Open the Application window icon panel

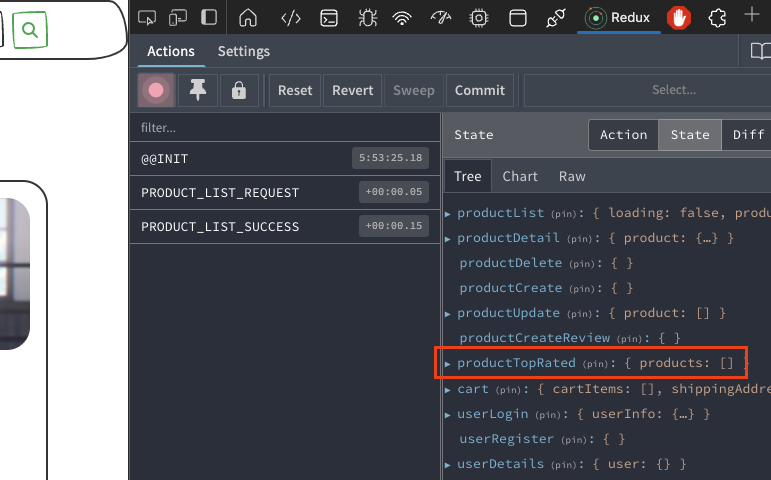pyautogui.click(x=517, y=18)
